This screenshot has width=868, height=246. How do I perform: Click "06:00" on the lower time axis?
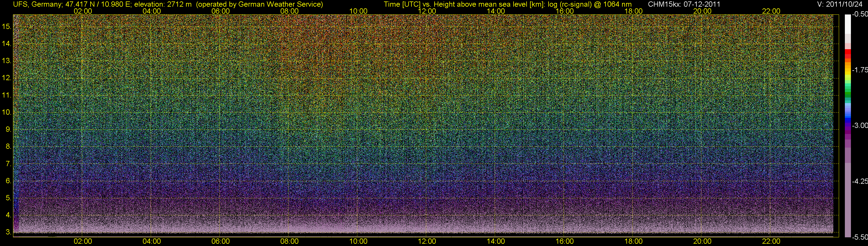220,241
